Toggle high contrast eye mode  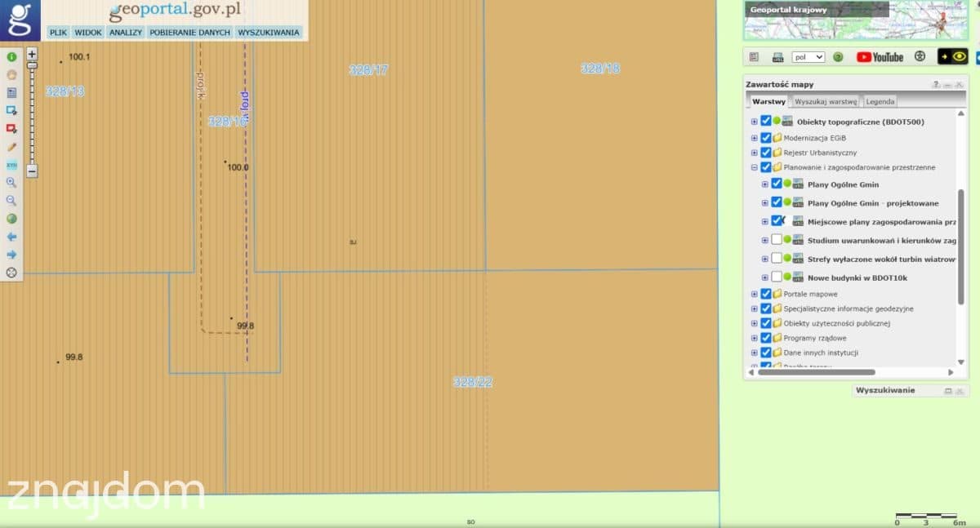[953, 57]
